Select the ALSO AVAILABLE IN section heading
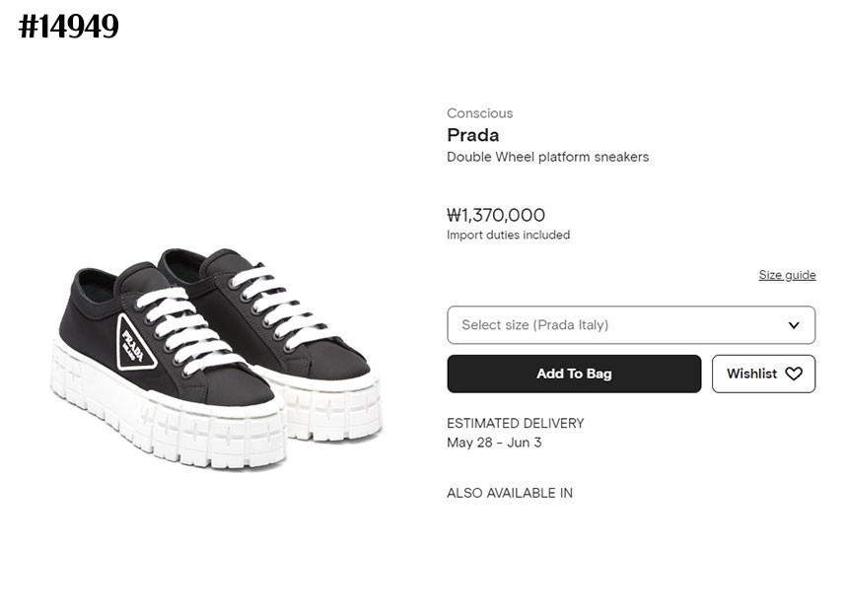This screenshot has height=616, width=848. point(511,493)
